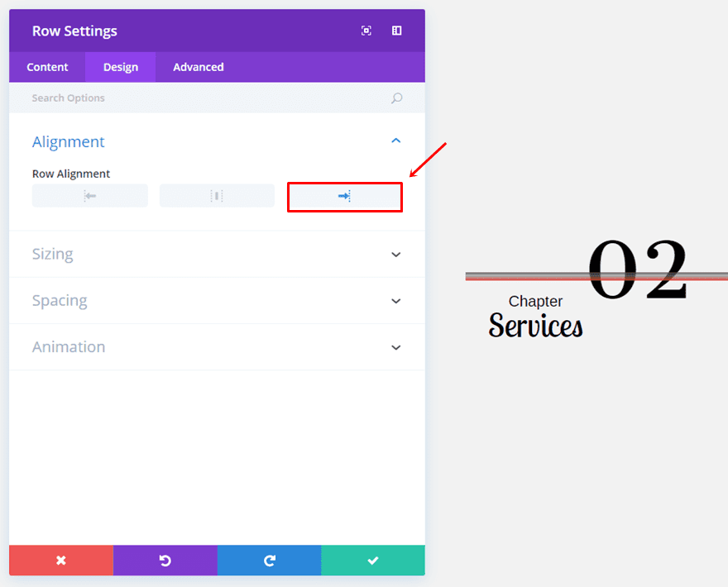Discard changes with the red X button
728x587 pixels.
(x=61, y=561)
